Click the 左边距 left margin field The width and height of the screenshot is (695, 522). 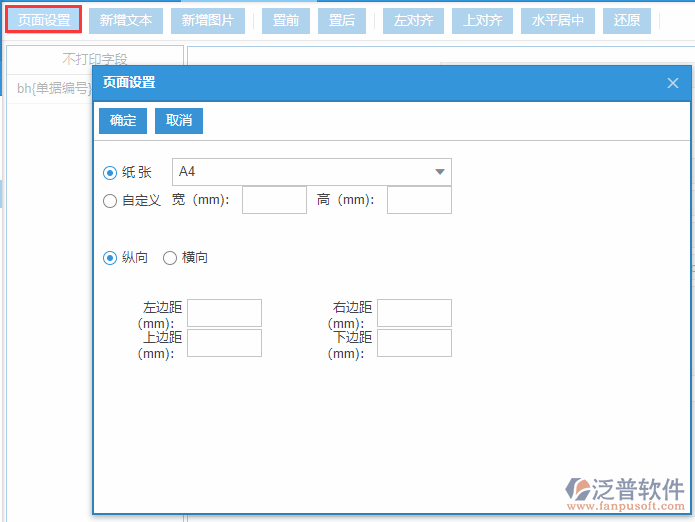(224, 313)
